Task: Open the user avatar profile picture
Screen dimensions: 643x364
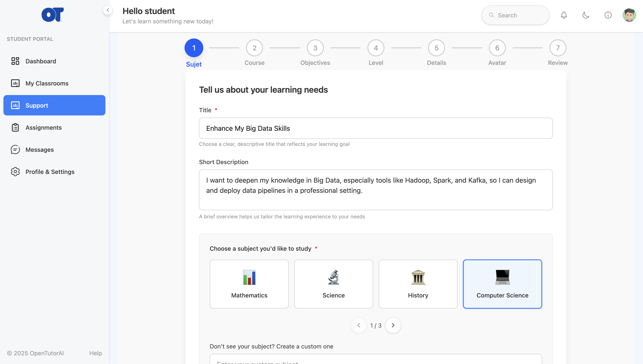Action: click(x=629, y=15)
